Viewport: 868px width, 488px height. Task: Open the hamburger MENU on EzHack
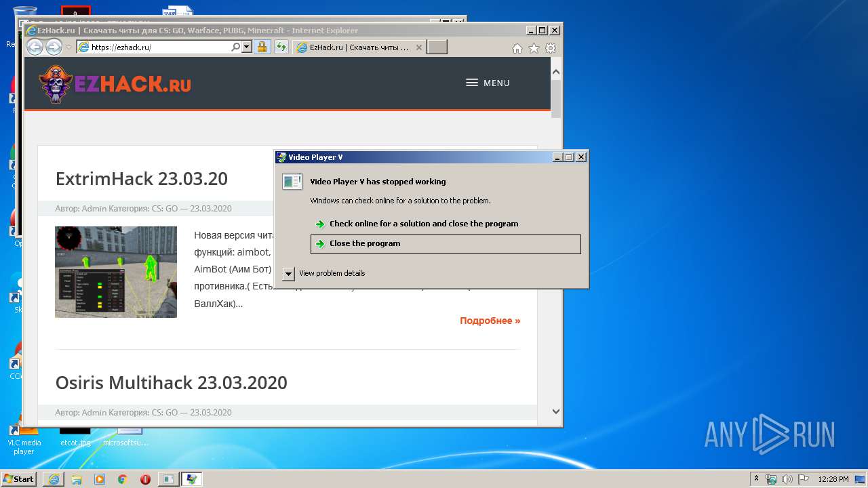[488, 83]
